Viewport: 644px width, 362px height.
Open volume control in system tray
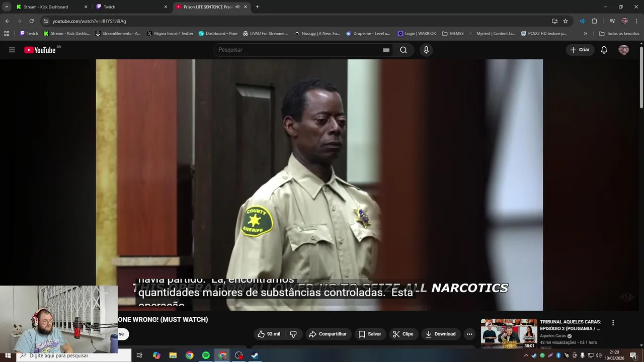coord(599,355)
